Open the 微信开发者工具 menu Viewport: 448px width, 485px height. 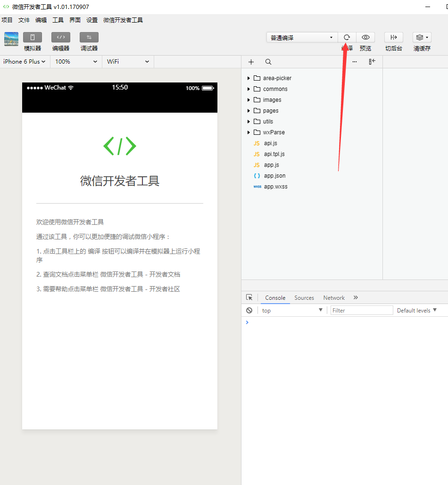pyautogui.click(x=123, y=20)
